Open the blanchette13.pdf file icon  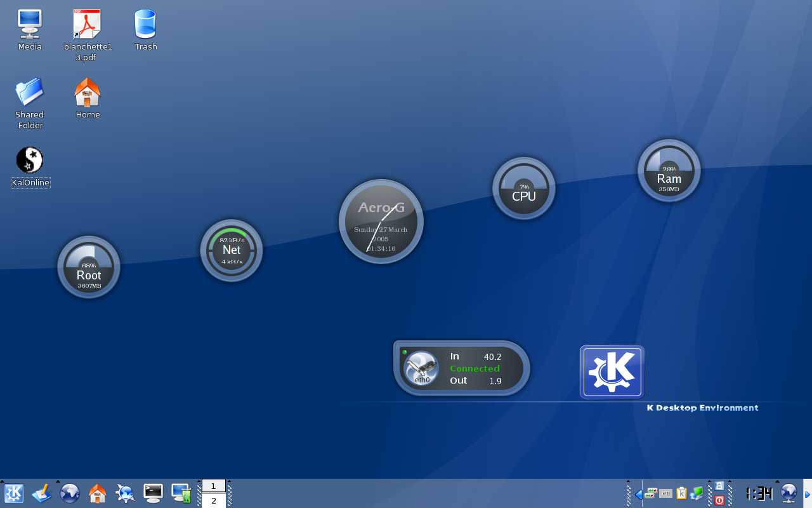click(88, 24)
